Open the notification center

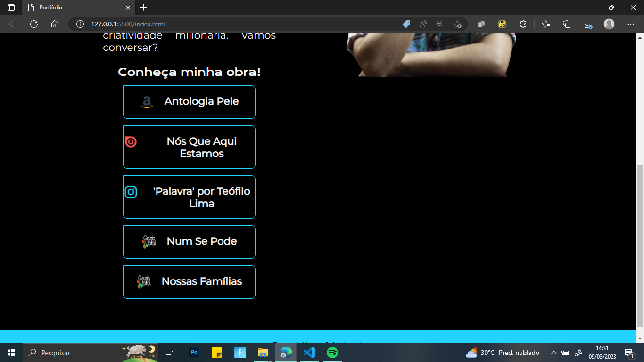628,353
